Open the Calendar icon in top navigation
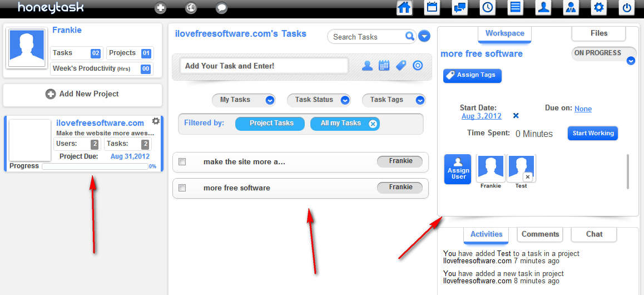The height and width of the screenshot is (295, 644). [x=432, y=8]
